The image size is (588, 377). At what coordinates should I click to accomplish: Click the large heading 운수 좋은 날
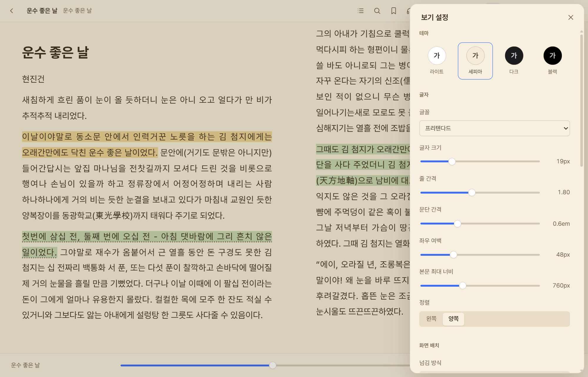[x=55, y=53]
